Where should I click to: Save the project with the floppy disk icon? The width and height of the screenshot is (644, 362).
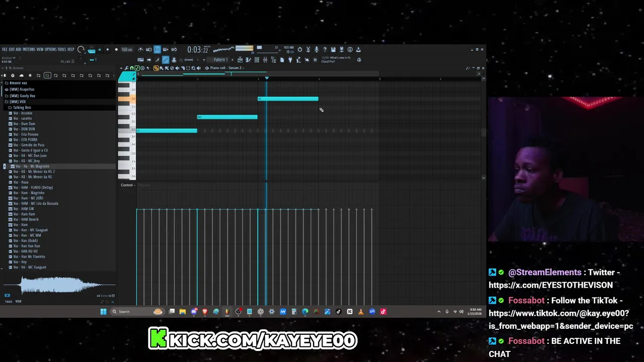point(333,49)
